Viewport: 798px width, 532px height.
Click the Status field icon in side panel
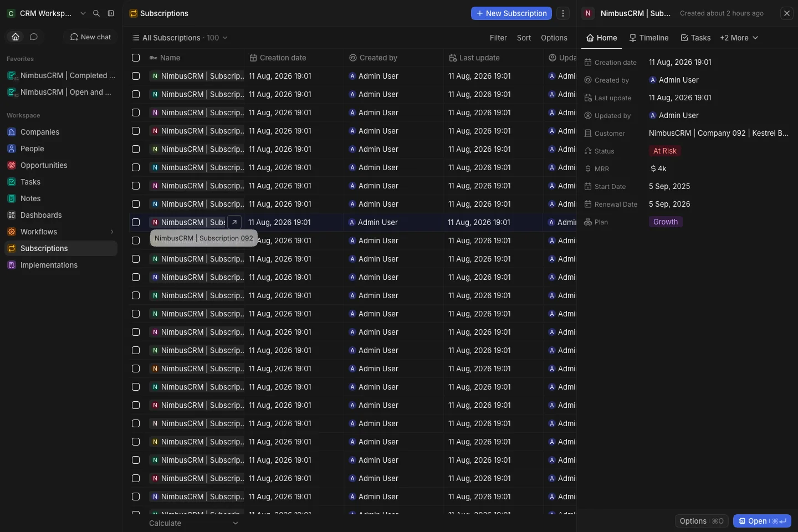point(588,151)
